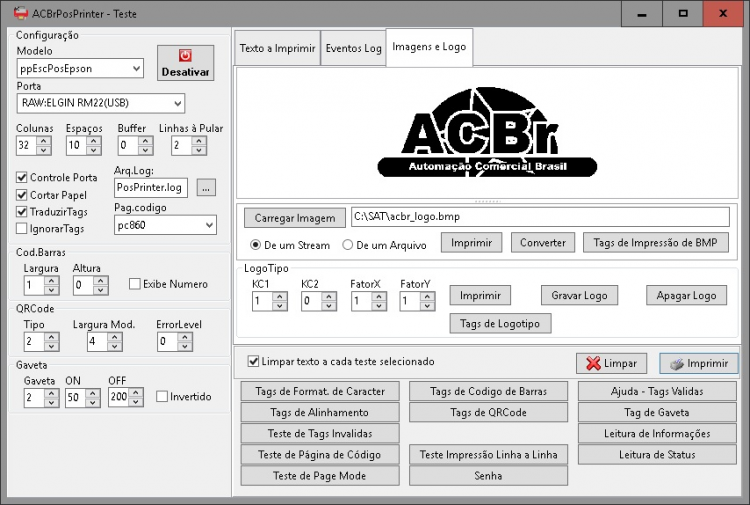The image size is (750, 505).
Task: Select the De um Stream radio option
Action: point(255,245)
